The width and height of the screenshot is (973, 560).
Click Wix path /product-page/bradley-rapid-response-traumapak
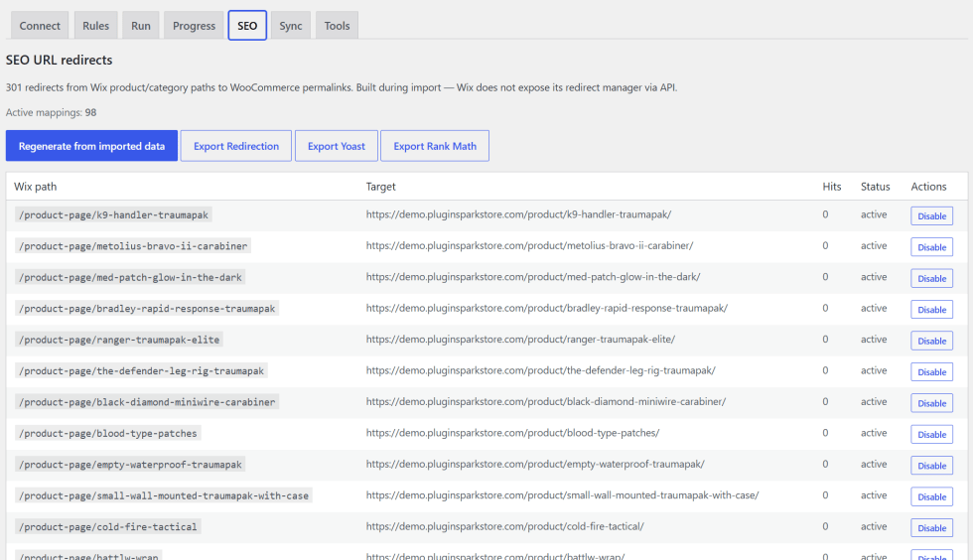[x=147, y=309]
